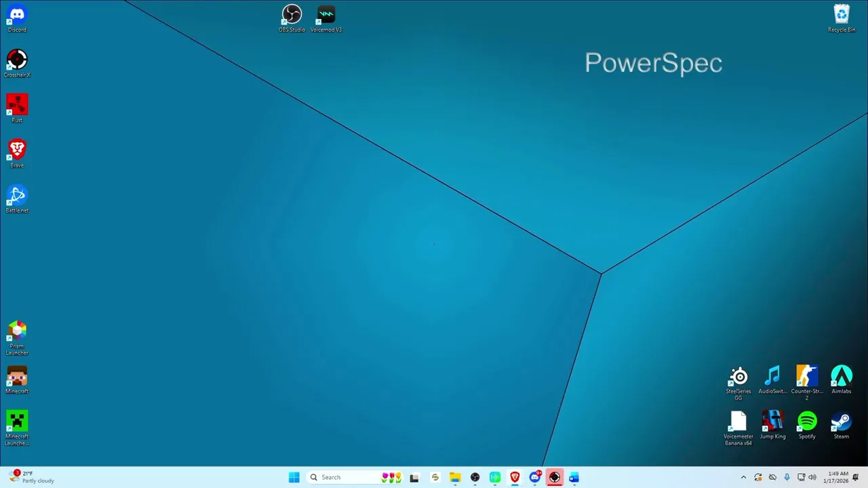The image size is (868, 488).
Task: Open Task View from the taskbar
Action: (x=414, y=477)
